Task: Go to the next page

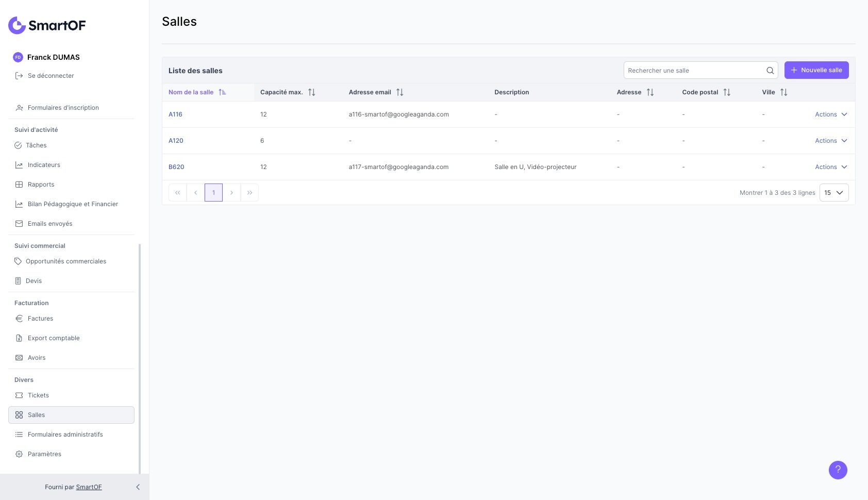Action: (231, 193)
